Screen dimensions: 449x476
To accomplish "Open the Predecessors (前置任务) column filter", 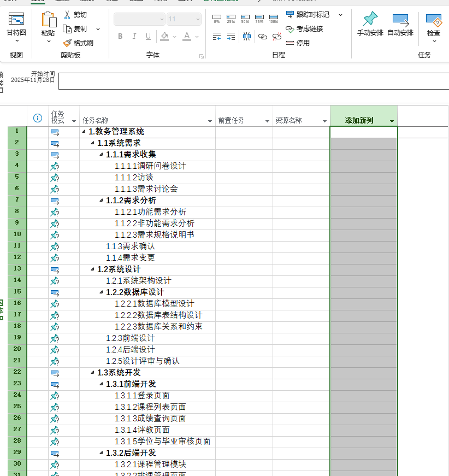I will (267, 121).
